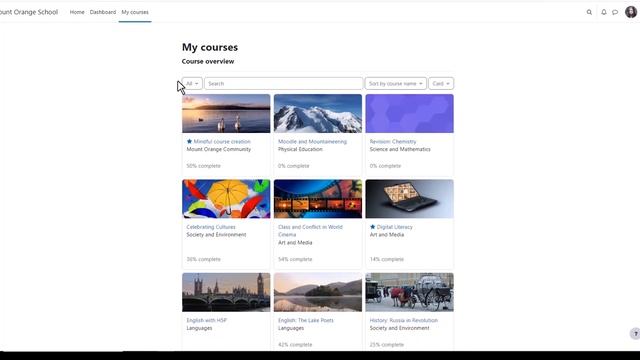Click the swans lake course thumbnail

(226, 113)
